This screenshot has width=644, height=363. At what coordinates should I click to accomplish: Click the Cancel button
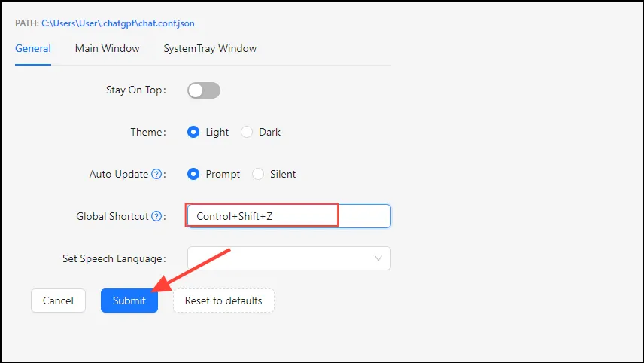tap(58, 300)
